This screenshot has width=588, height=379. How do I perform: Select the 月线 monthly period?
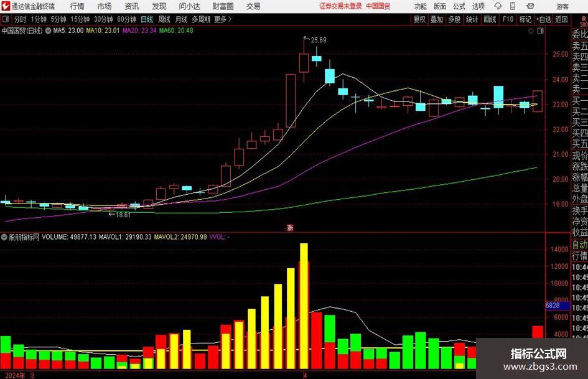point(182,19)
